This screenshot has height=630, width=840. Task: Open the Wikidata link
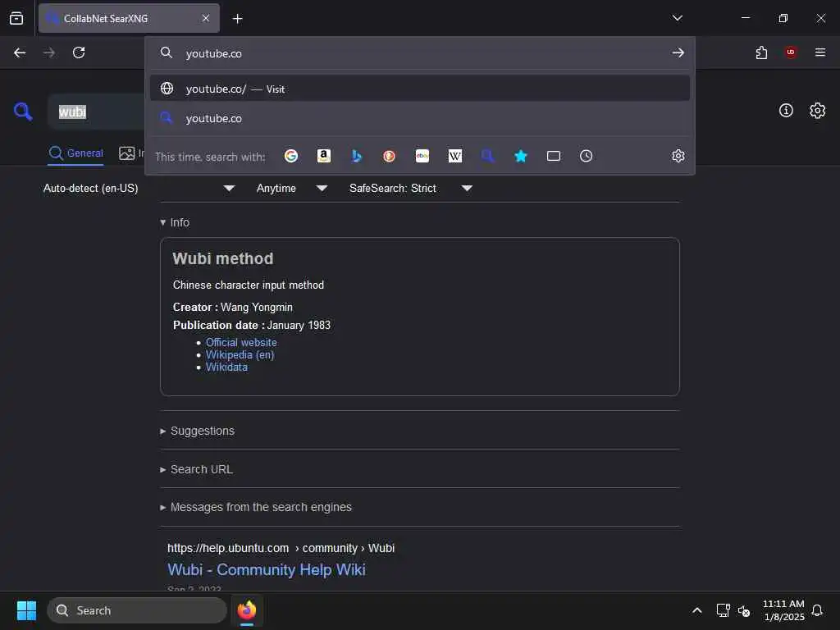click(x=226, y=367)
